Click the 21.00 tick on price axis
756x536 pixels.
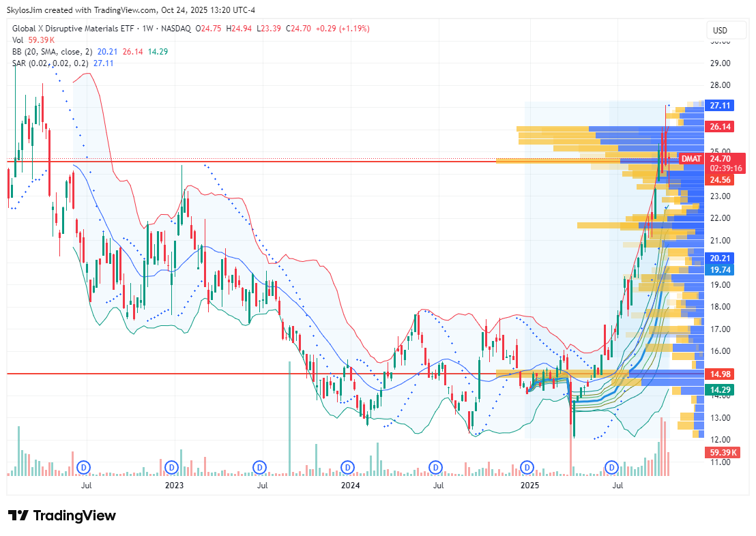click(720, 241)
